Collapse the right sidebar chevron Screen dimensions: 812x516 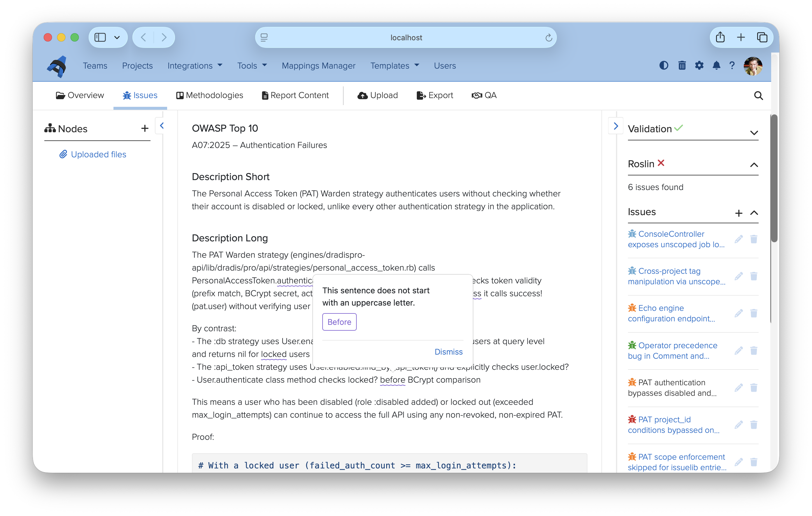tap(616, 126)
